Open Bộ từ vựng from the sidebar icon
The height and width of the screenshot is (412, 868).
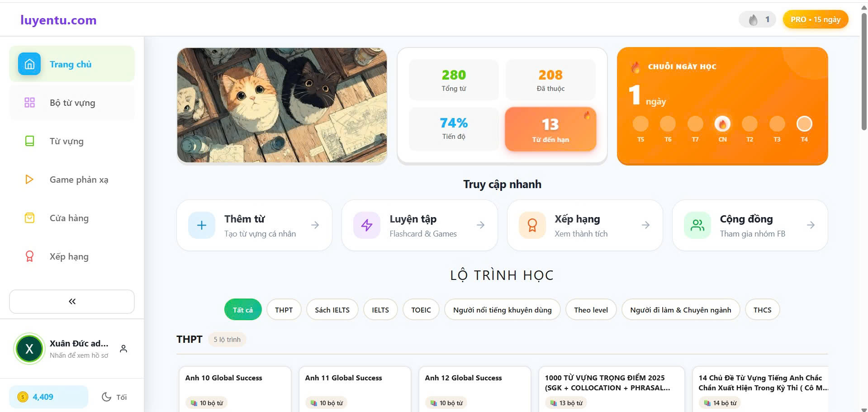(29, 103)
